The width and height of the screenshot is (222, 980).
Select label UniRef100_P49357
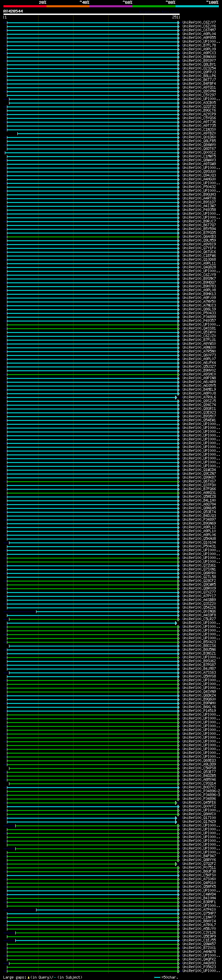coord(199,321)
